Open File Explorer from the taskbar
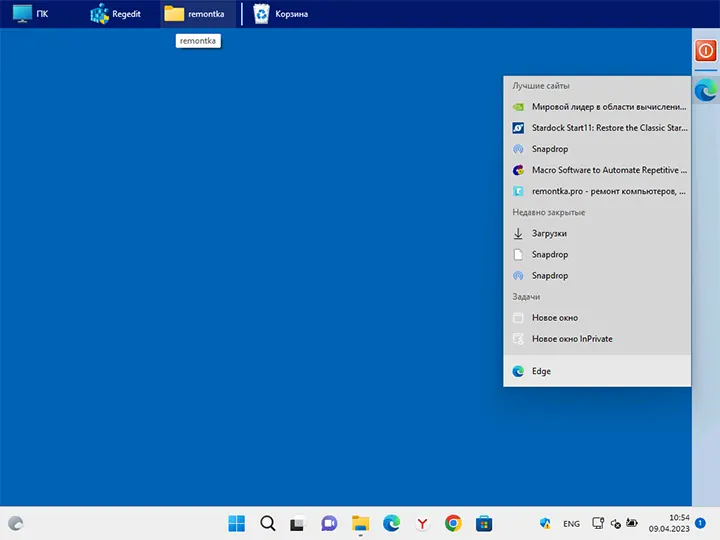720x540 pixels. (x=360, y=523)
